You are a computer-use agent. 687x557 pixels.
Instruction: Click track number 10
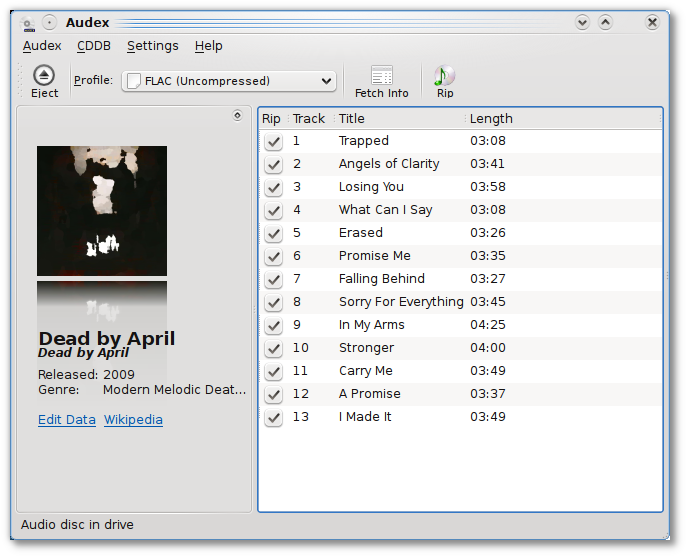pos(301,348)
